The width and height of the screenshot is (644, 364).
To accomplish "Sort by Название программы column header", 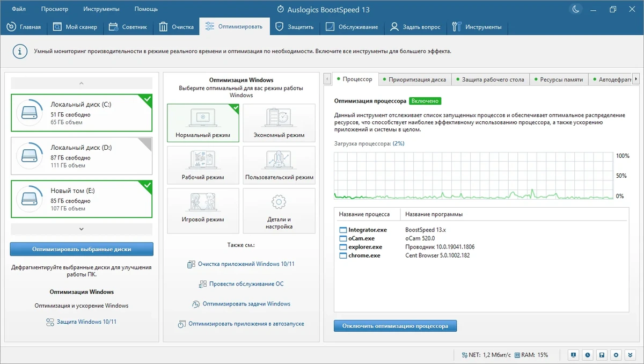I will pos(514,214).
